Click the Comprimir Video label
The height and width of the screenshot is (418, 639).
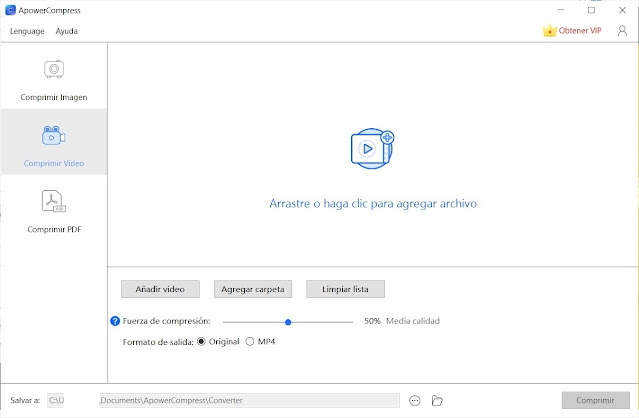pyautogui.click(x=54, y=163)
